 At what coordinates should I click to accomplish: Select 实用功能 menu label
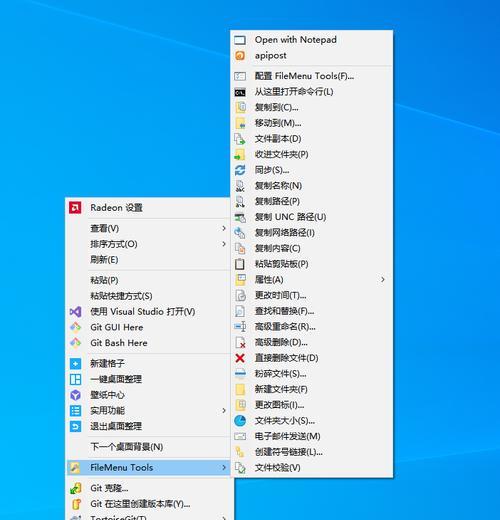coord(107,410)
